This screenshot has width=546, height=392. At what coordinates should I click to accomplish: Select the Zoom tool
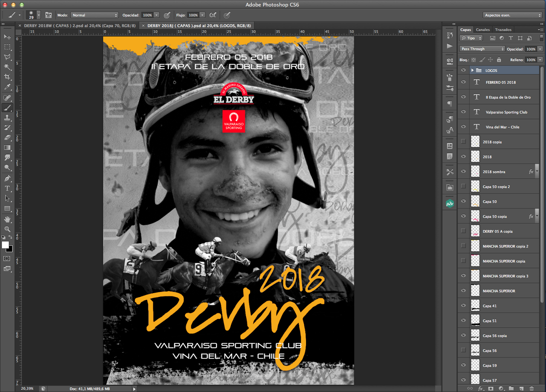coord(7,229)
